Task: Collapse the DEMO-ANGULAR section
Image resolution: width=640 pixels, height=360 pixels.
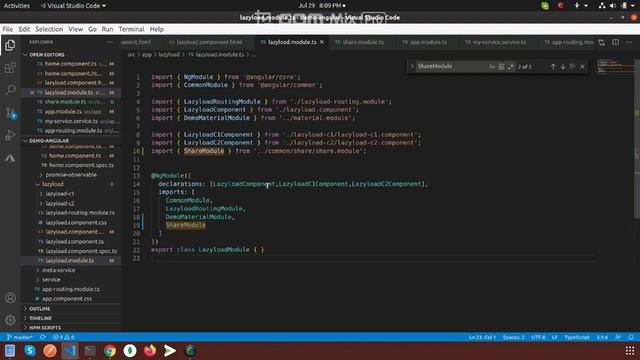Action: 71,140
